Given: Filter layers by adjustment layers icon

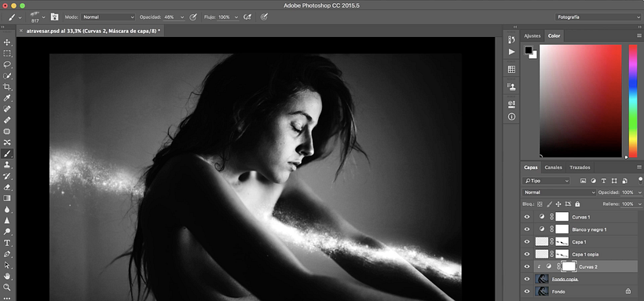Looking at the screenshot, I should pos(593,181).
